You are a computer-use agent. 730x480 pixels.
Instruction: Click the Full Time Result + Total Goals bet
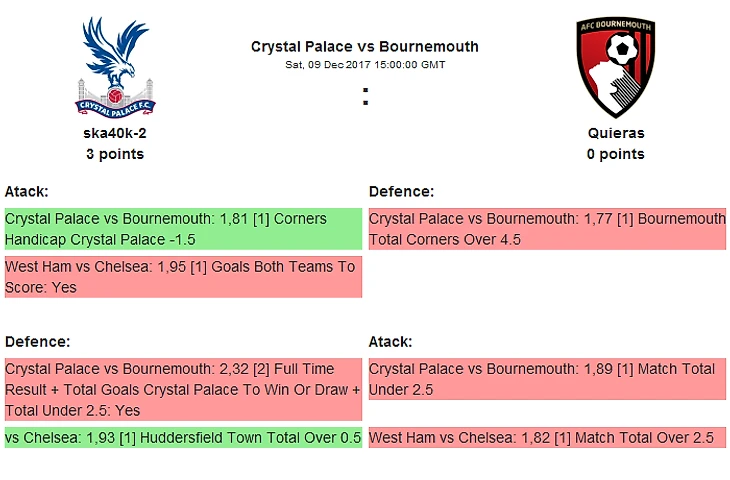pos(183,390)
